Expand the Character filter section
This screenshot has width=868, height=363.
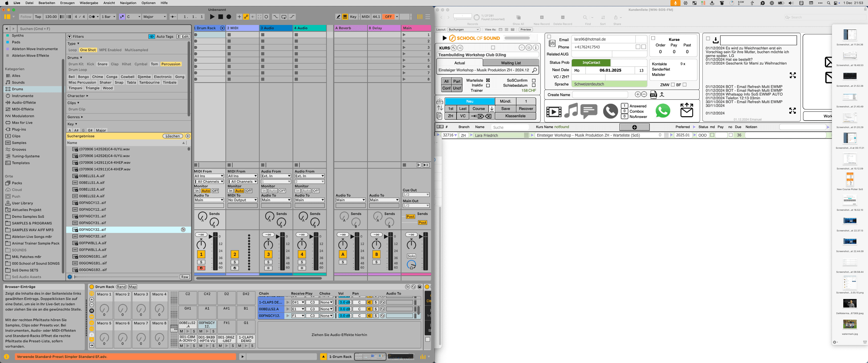77,96
